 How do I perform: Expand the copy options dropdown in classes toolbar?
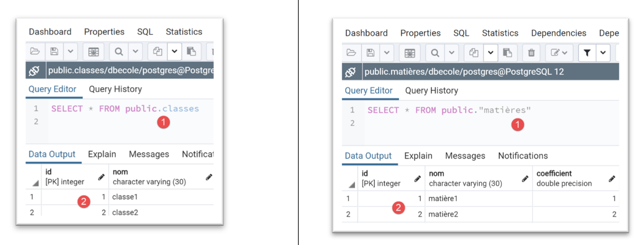click(x=174, y=51)
